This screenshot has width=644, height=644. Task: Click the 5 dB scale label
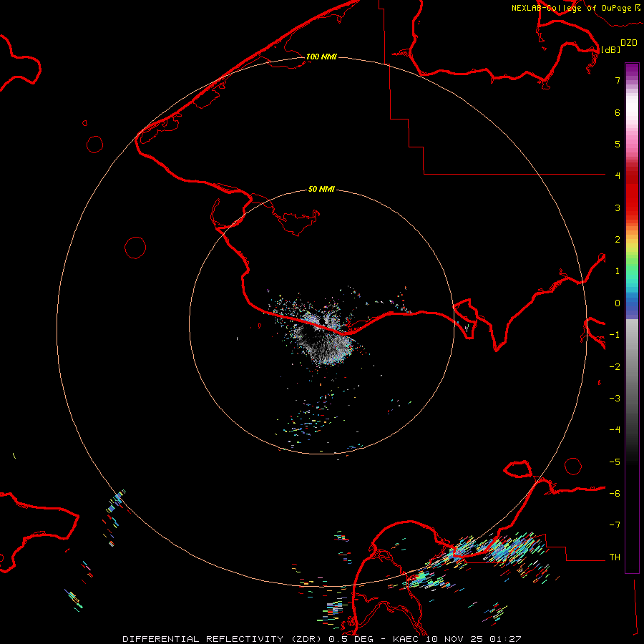point(618,144)
